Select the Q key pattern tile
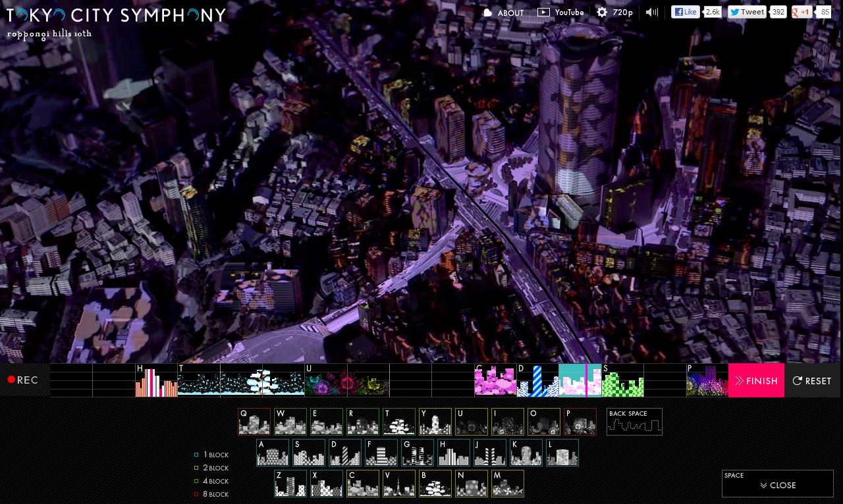The height and width of the screenshot is (504, 843). 254,422
